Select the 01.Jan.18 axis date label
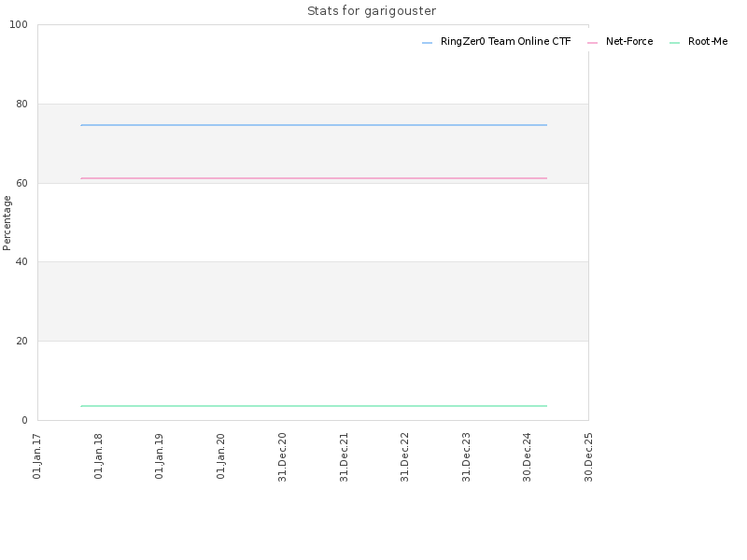 tap(98, 455)
